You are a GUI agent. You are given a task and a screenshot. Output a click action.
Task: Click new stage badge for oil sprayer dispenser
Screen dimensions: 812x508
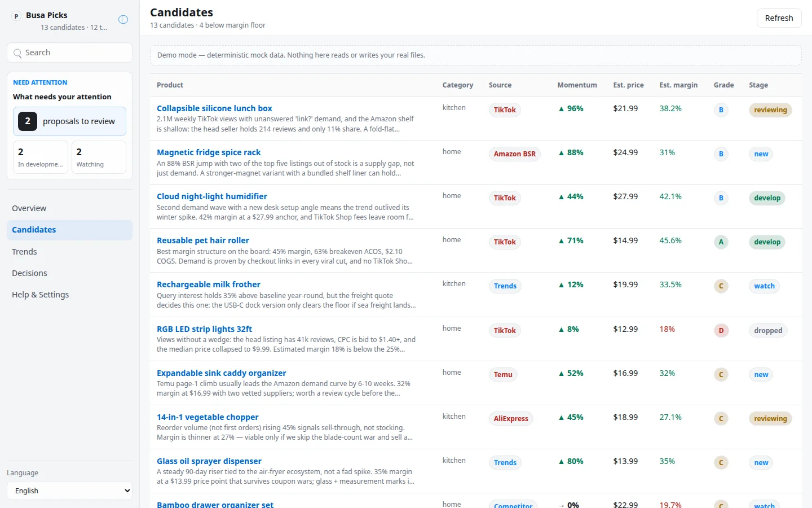[x=761, y=463]
